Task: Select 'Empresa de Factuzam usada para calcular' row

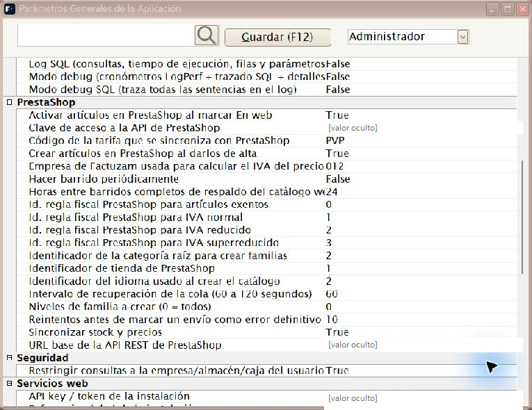Action: pyautogui.click(x=266, y=166)
